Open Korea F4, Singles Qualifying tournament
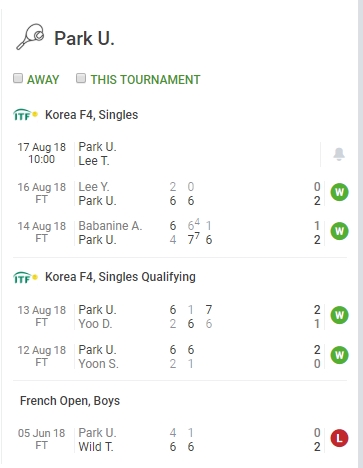The image size is (363, 468). 120,277
